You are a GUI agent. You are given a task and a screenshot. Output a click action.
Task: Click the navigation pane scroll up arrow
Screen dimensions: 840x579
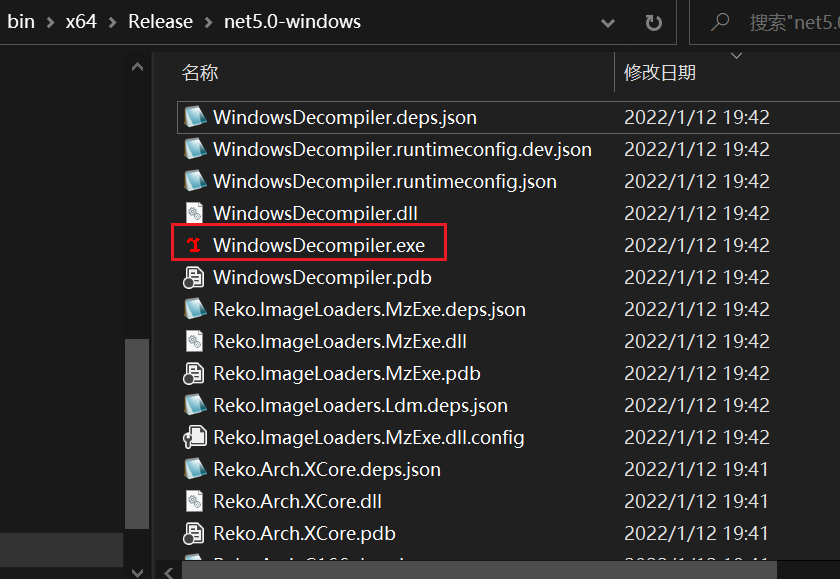tap(137, 67)
